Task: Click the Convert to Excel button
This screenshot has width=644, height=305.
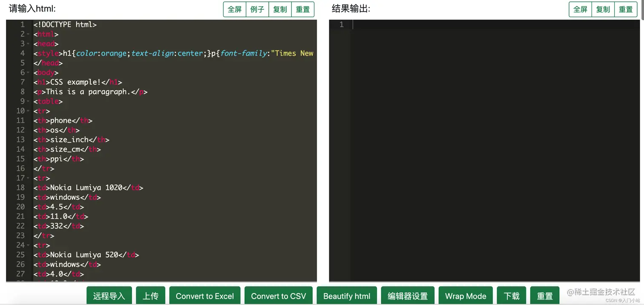Action: pyautogui.click(x=204, y=296)
